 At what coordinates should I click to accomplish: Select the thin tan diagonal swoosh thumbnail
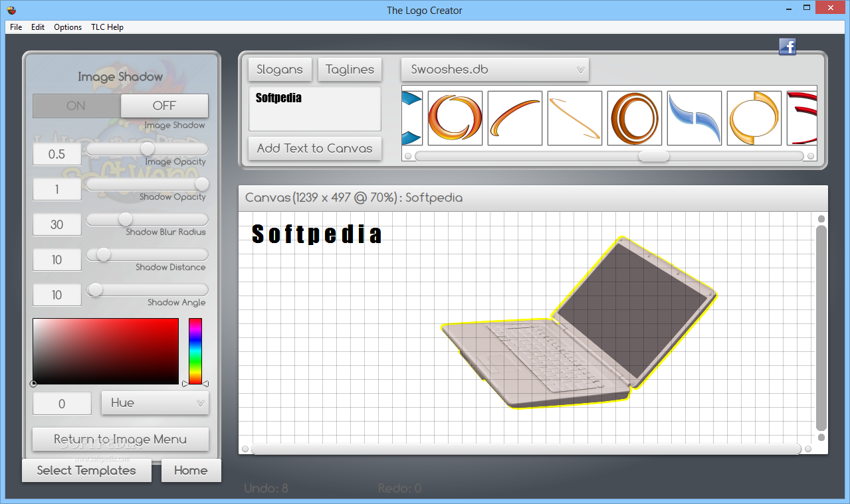pos(575,118)
